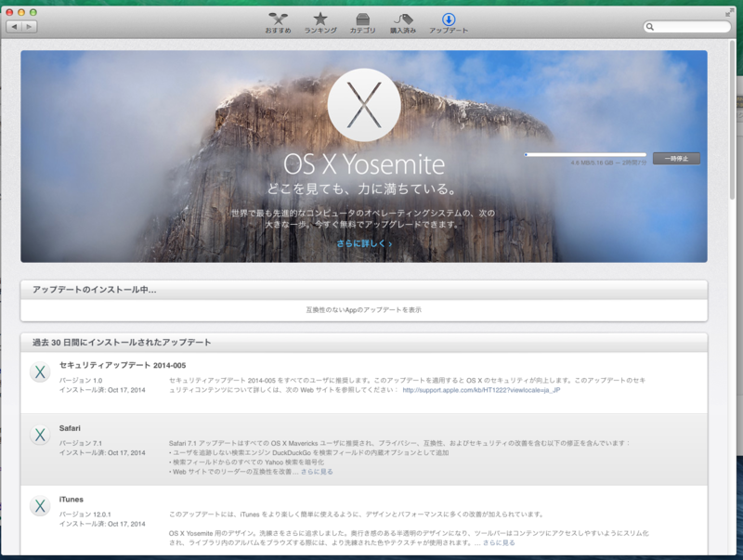The image size is (743, 560).
Task: Click the large OS X Yosemite X logo
Action: tap(364, 105)
